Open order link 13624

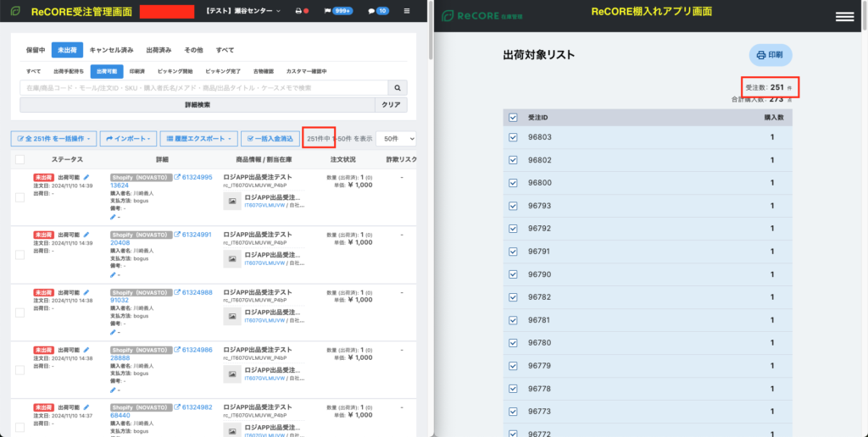[120, 185]
